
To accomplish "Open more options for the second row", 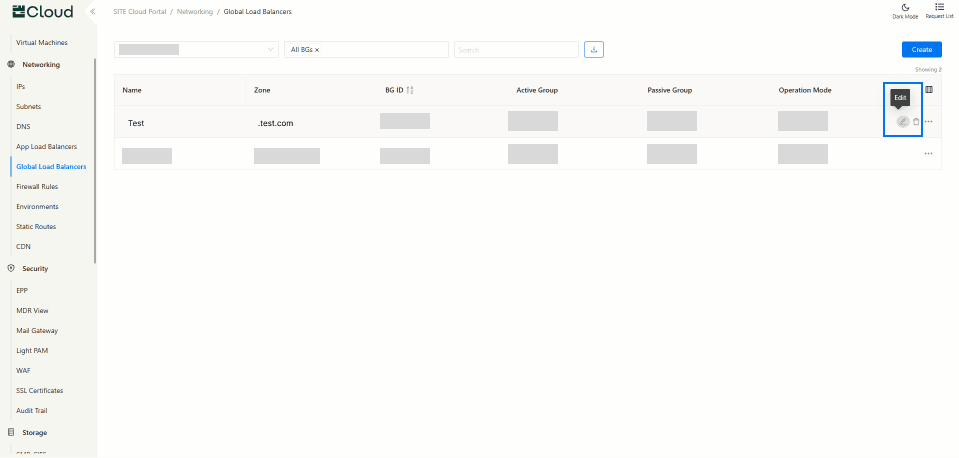I will [x=929, y=154].
